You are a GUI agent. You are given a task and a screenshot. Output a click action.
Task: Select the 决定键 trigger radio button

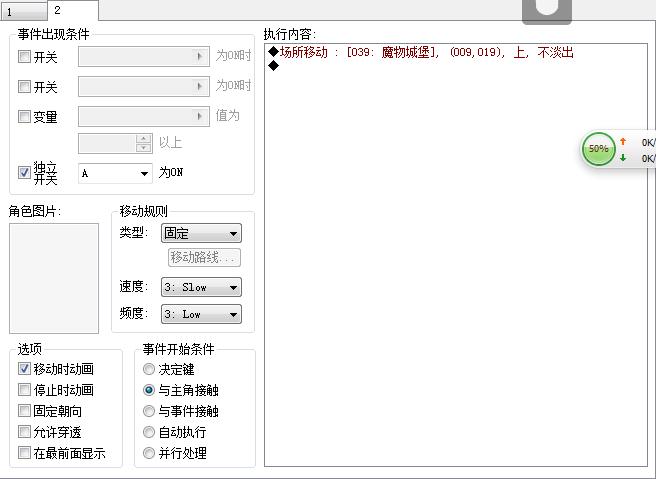coord(149,369)
